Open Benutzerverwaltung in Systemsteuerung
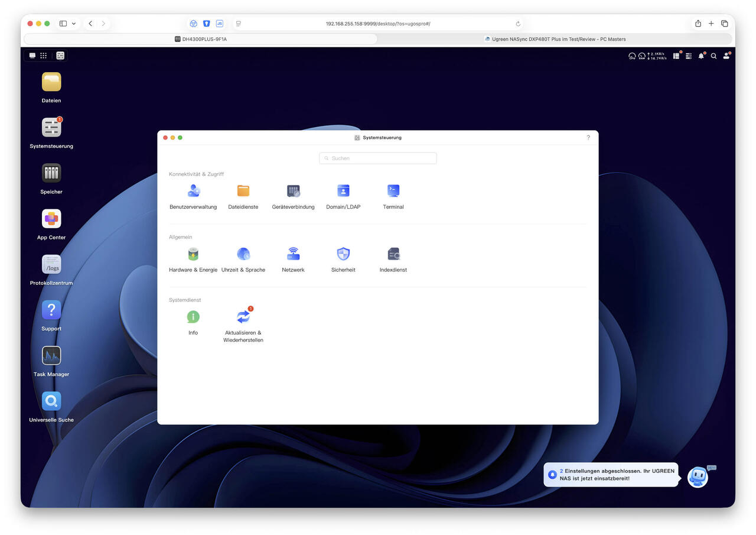The height and width of the screenshot is (535, 756). (x=193, y=191)
